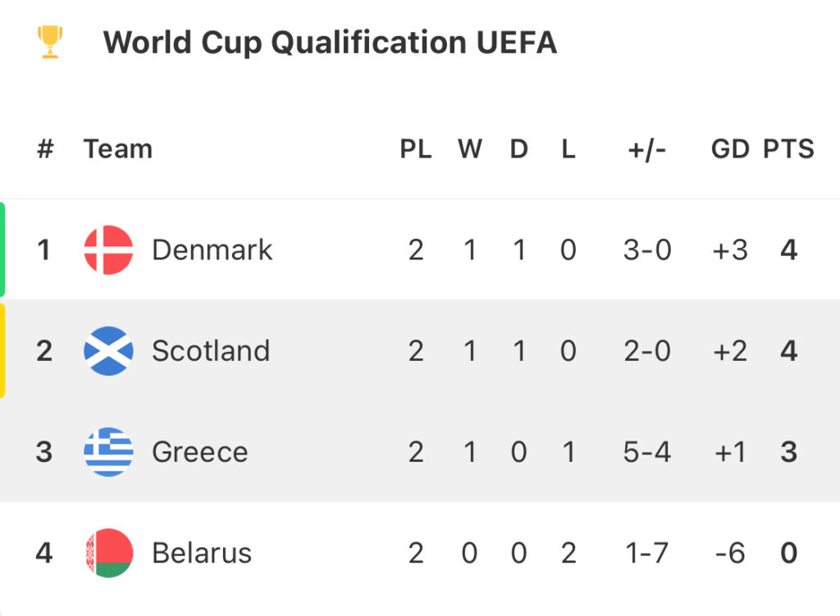Sort by the GD column header

point(730,149)
